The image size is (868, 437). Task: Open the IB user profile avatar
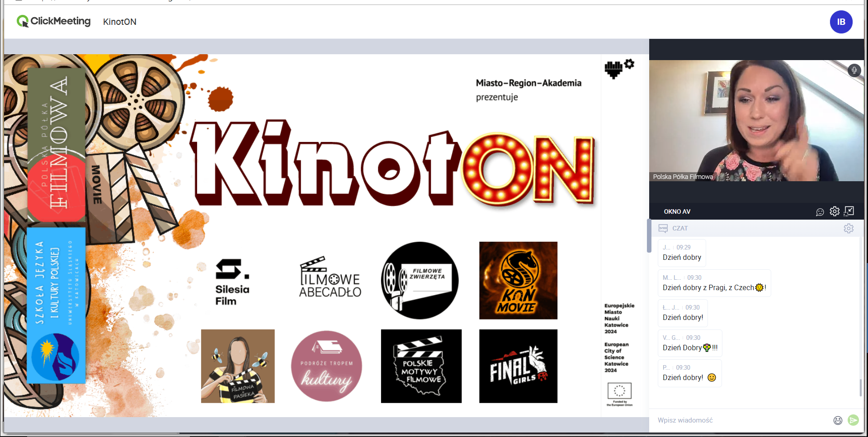(841, 22)
